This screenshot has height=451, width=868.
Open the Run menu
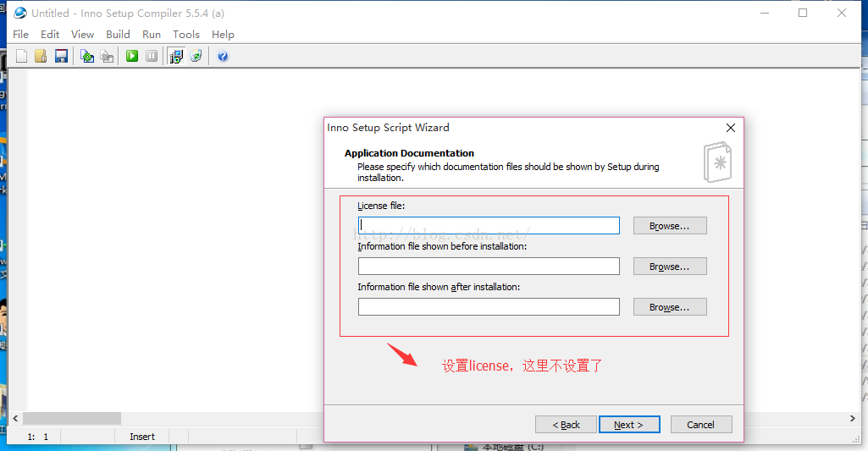tap(151, 35)
